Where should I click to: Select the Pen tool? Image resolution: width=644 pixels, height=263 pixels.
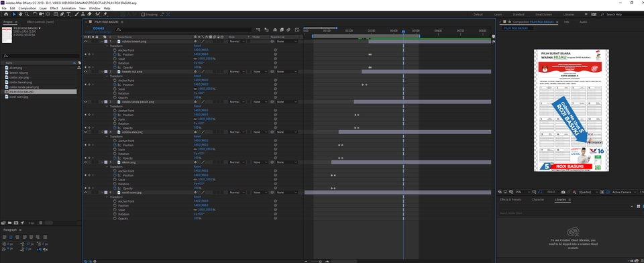coord(62,14)
